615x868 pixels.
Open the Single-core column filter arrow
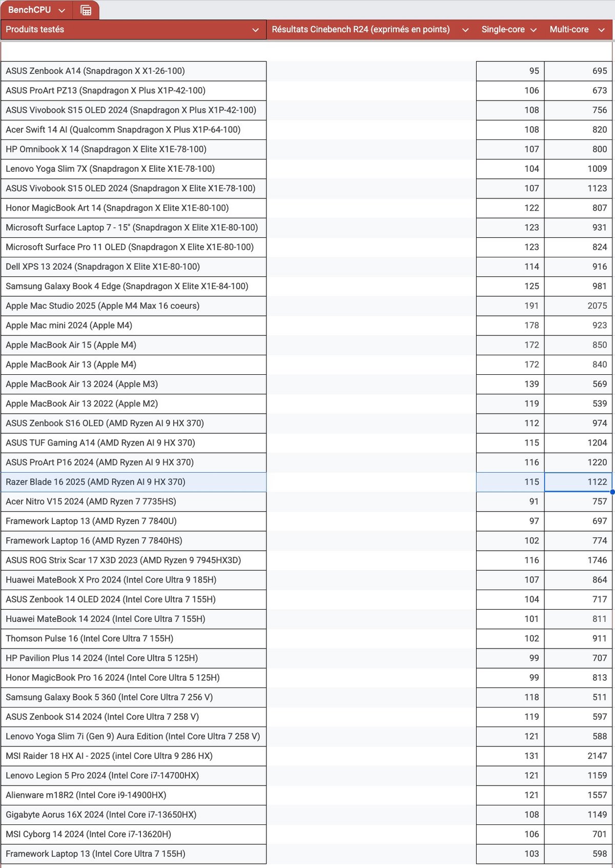[534, 30]
